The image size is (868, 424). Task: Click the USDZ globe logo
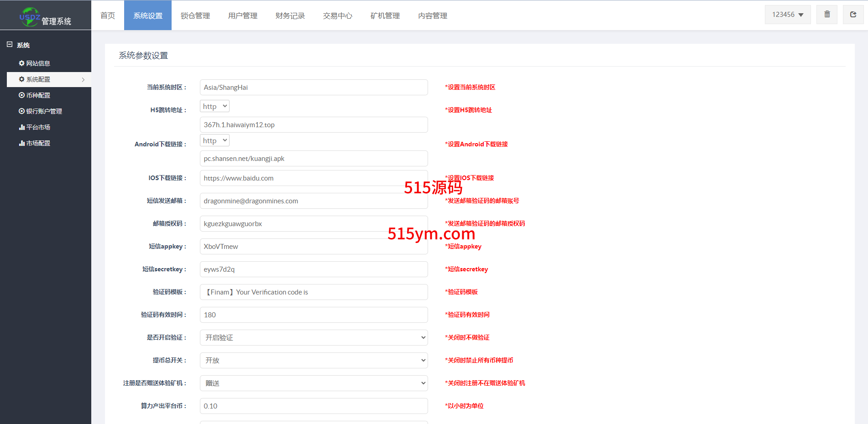(x=30, y=16)
